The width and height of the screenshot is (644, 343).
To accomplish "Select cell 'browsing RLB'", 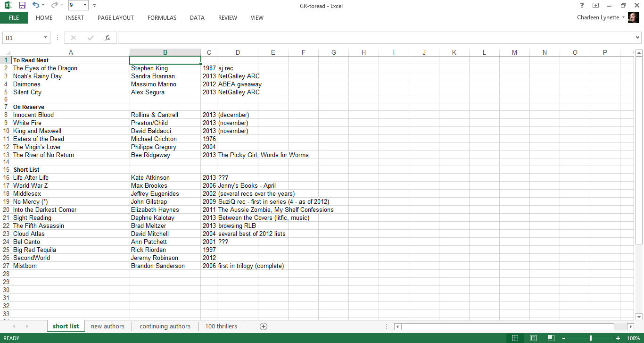I will coord(238,226).
